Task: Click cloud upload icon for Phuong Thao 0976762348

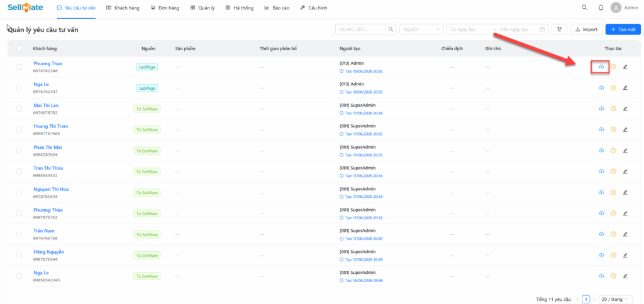Action: click(601, 67)
